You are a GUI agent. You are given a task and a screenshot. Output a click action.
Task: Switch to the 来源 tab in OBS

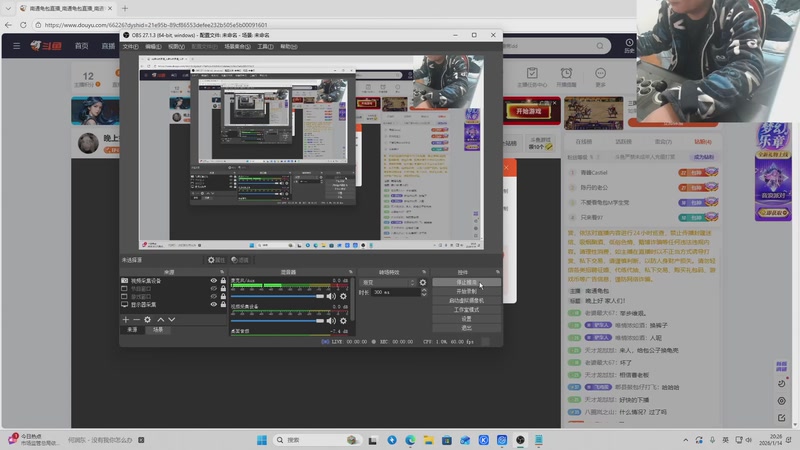pos(132,330)
